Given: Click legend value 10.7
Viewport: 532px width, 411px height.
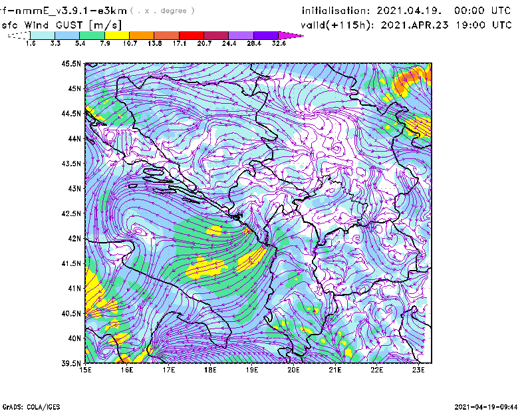Looking at the screenshot, I should (x=130, y=43).
